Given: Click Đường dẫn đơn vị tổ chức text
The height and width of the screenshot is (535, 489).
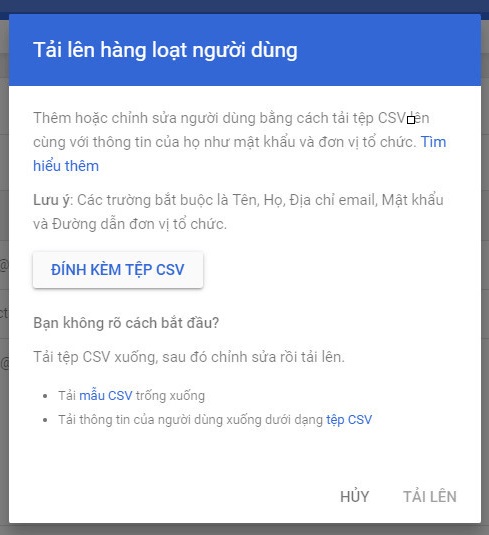Looking at the screenshot, I should [139, 224].
